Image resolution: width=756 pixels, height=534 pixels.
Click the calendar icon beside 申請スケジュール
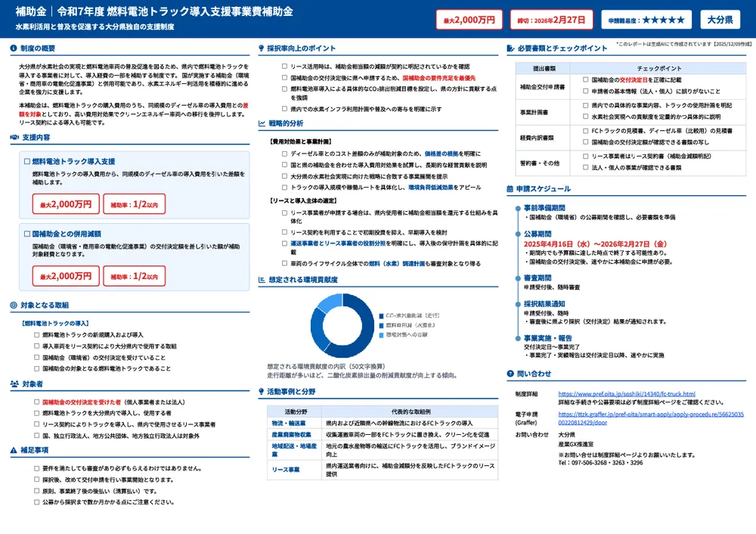(510, 188)
